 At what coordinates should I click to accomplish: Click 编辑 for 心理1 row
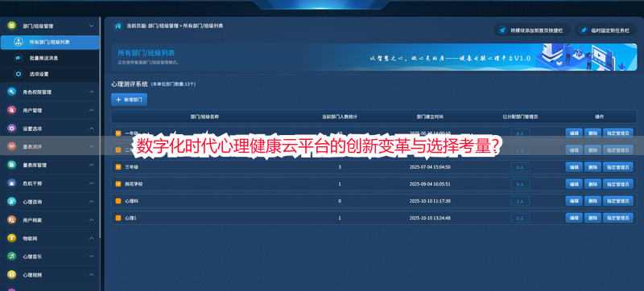(574, 218)
